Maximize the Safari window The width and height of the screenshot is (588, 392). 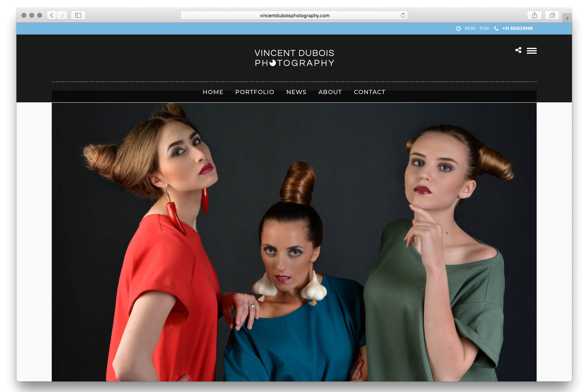pyautogui.click(x=40, y=15)
